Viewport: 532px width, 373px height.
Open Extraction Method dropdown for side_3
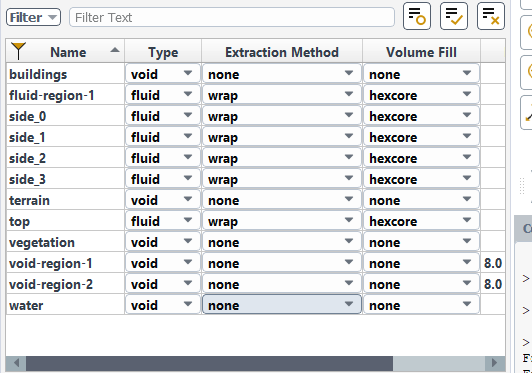point(282,179)
